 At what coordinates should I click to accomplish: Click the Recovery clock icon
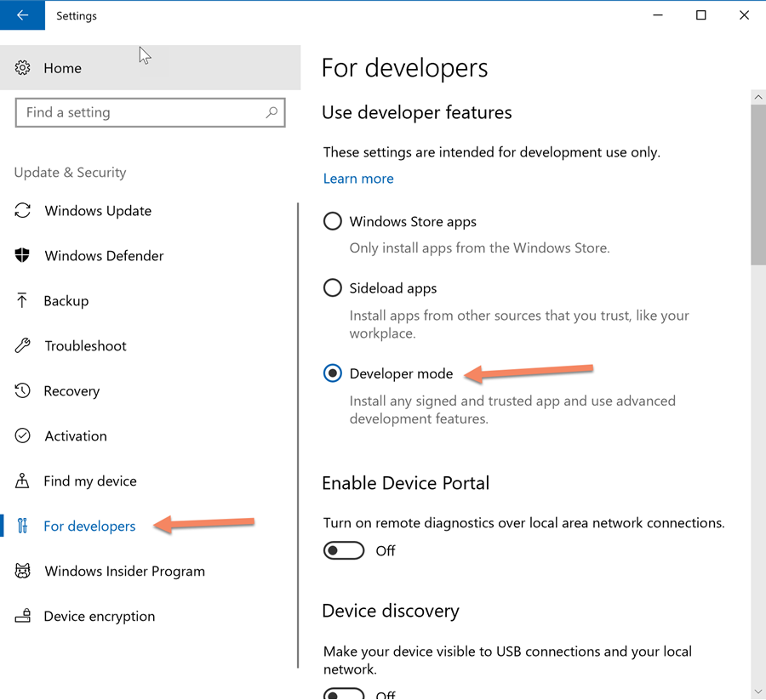point(23,391)
